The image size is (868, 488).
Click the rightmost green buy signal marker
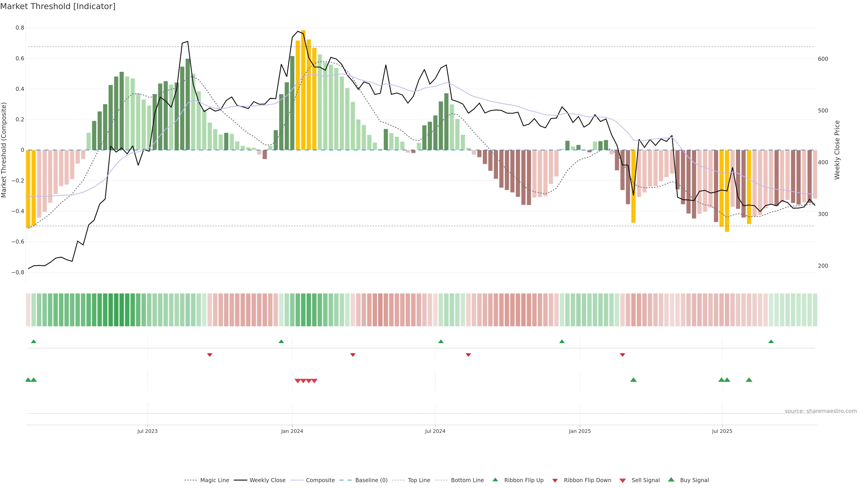tap(749, 380)
